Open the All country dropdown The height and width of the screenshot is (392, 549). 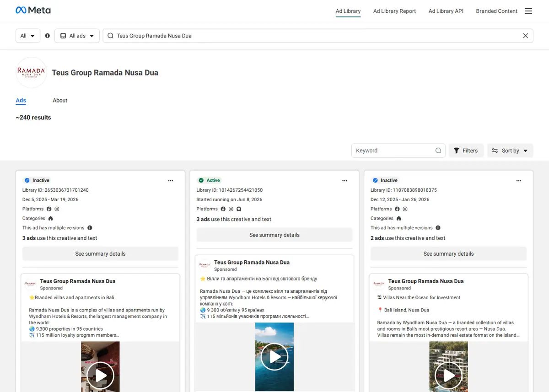28,36
